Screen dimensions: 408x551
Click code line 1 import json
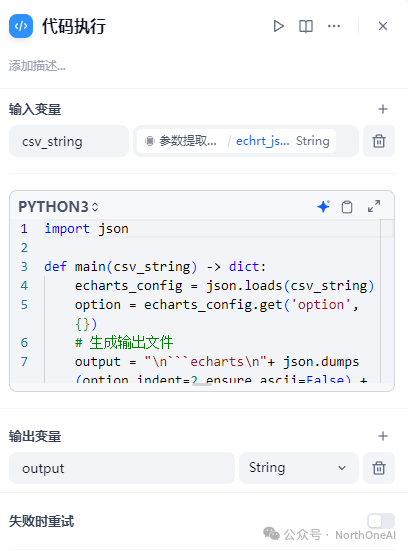point(86,229)
